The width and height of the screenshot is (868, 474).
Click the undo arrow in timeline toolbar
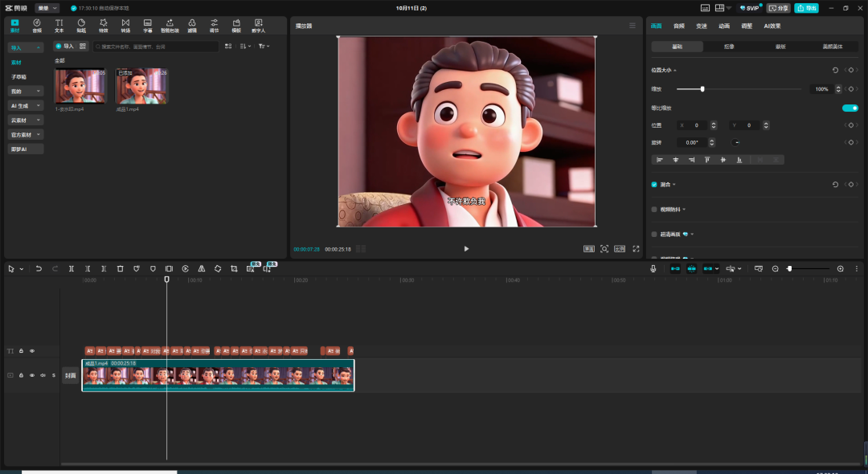coord(39,268)
